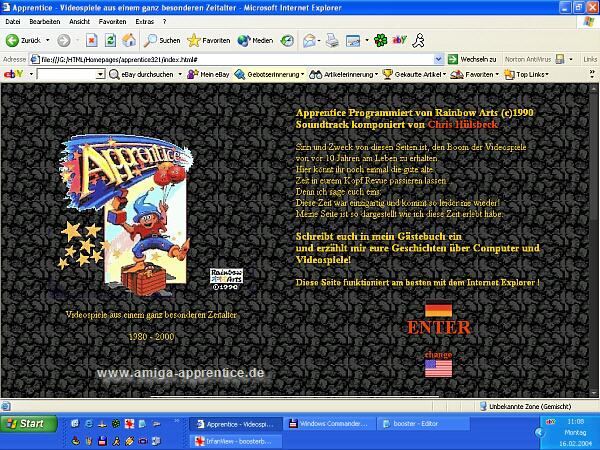Click the Apprentice taskbar window button
The image size is (600, 450).
tap(236, 424)
